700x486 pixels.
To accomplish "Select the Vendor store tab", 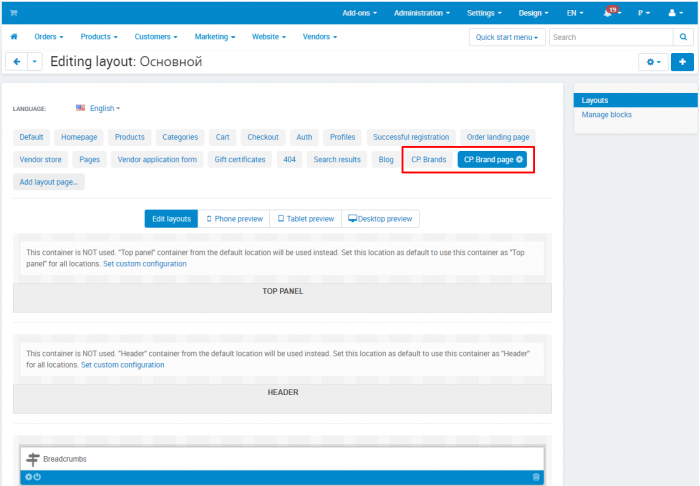I will pos(41,159).
